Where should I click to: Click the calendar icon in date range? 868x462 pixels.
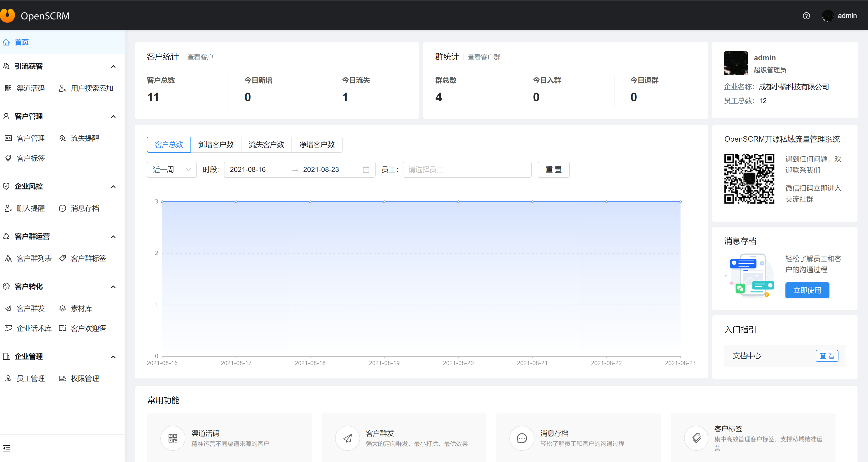tap(366, 169)
